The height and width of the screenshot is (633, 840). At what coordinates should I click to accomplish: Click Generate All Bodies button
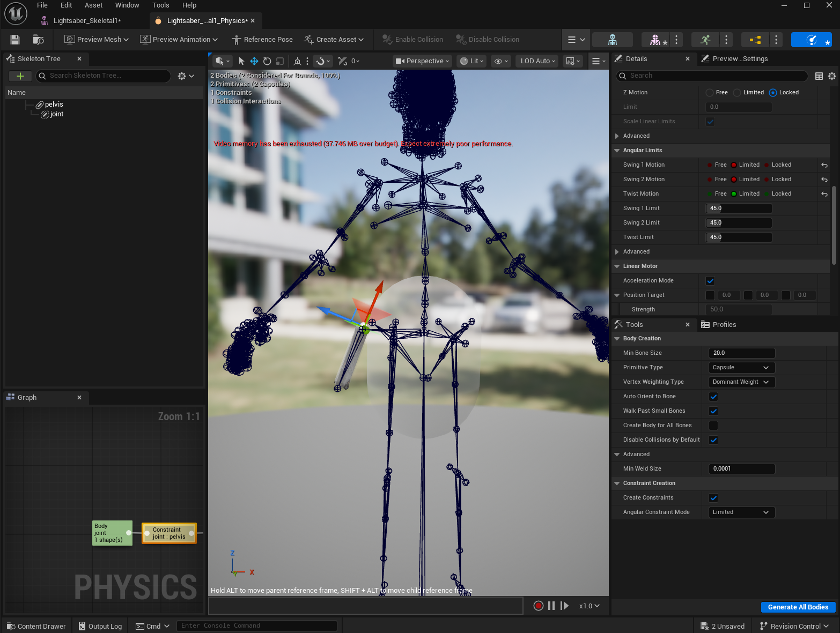(x=798, y=607)
